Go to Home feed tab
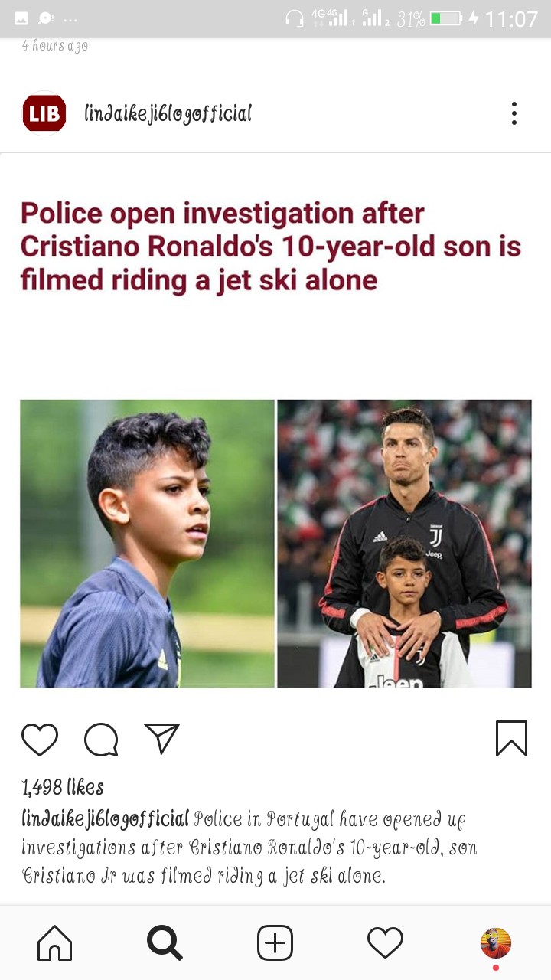 tap(55, 942)
